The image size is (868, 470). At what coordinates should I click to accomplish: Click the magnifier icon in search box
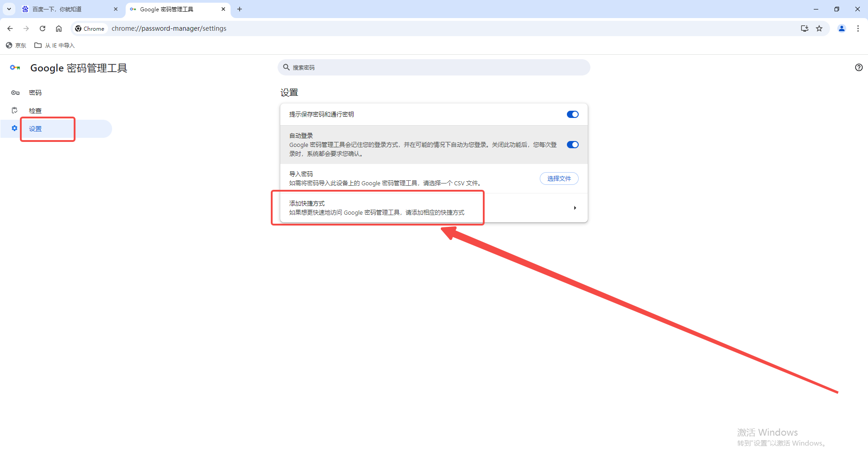[286, 67]
